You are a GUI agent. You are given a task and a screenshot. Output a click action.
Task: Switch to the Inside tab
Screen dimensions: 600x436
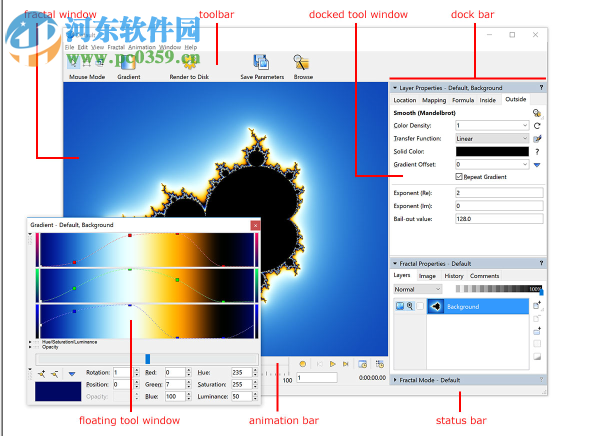tap(488, 100)
